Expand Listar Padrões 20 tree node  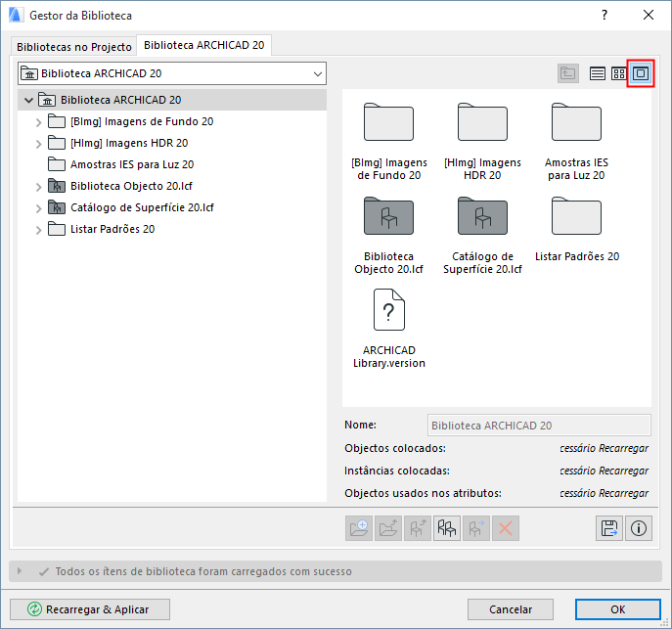click(x=38, y=230)
